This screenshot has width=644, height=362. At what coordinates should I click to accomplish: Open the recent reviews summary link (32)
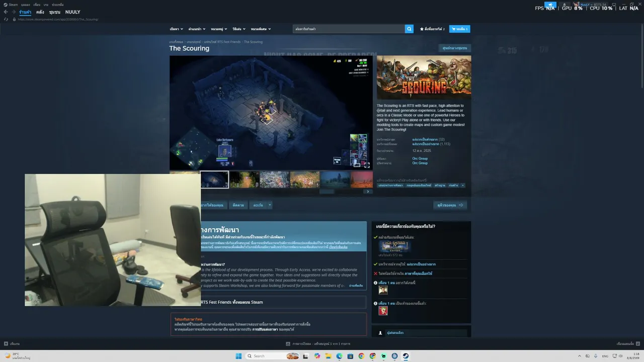(428, 139)
